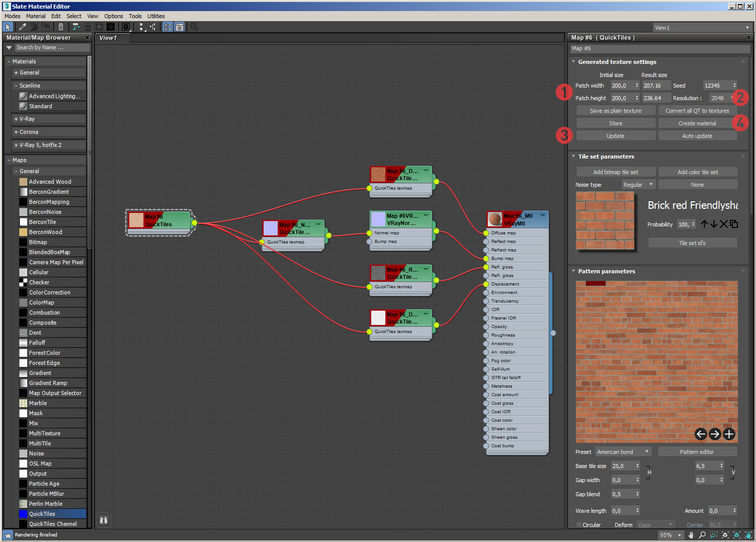Click the Add bitmap tile set button
The height and width of the screenshot is (542, 756).
coord(615,172)
